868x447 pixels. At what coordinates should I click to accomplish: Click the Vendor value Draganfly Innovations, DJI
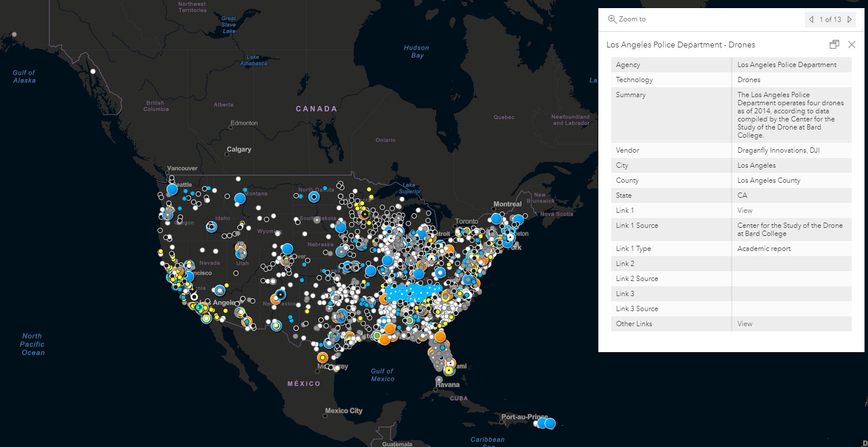[x=778, y=150]
